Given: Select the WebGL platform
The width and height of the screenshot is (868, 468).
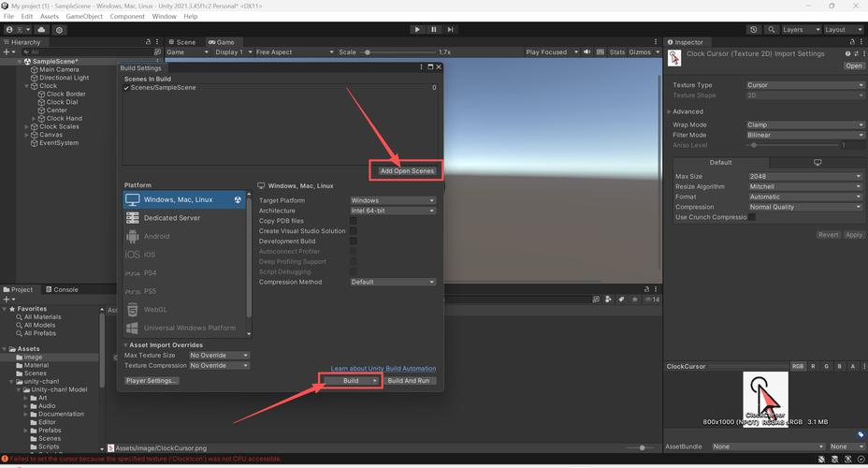Looking at the screenshot, I should click(185, 310).
